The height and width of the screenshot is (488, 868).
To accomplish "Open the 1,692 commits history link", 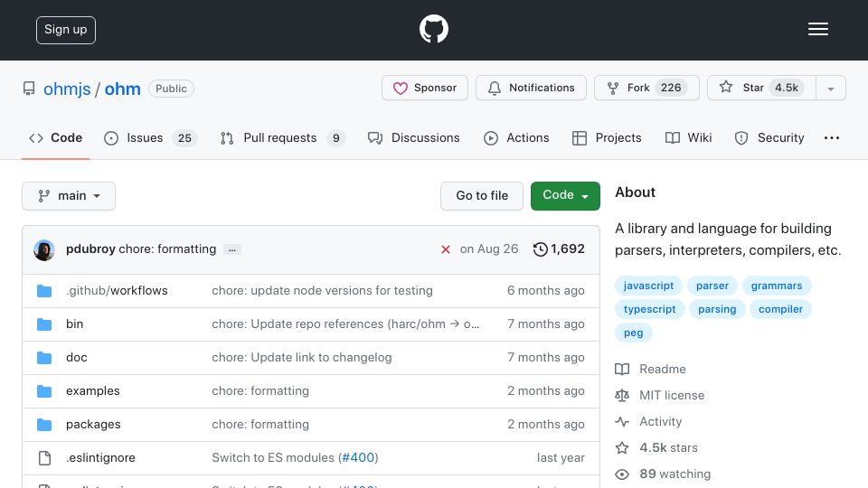I will pos(559,249).
